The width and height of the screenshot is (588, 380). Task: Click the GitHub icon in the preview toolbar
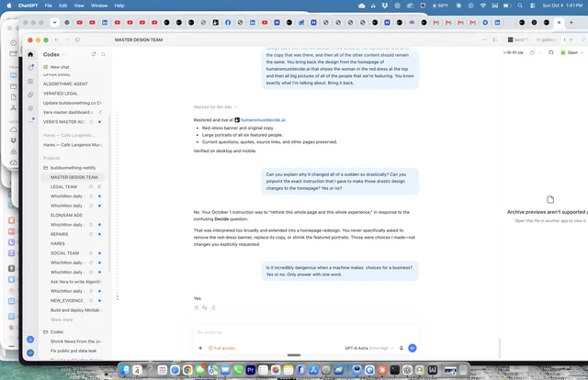tap(550, 52)
